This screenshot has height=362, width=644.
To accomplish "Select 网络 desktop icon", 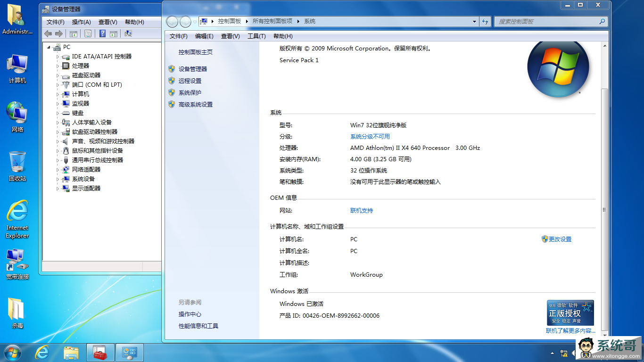I will tap(17, 117).
